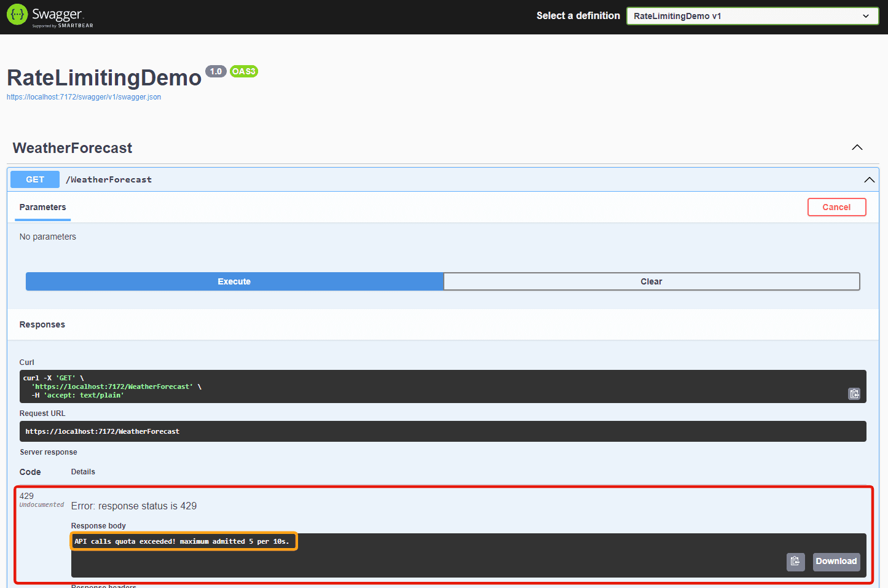888x588 pixels.
Task: Click the Code column header
Action: 30,472
